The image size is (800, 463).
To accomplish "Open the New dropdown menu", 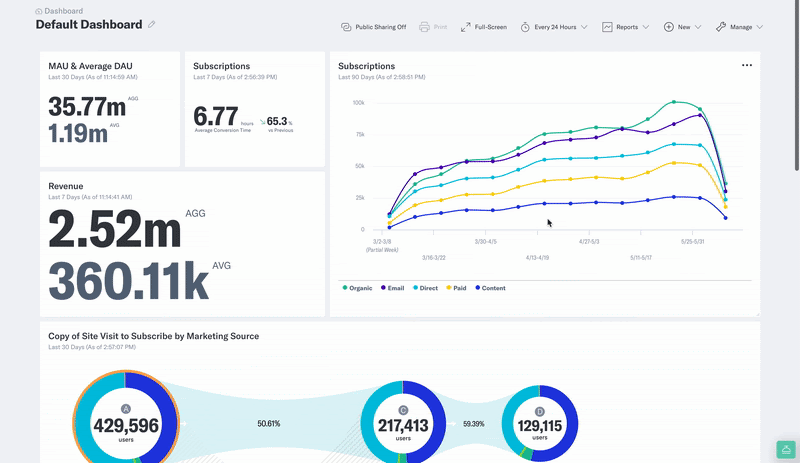I will pos(683,27).
